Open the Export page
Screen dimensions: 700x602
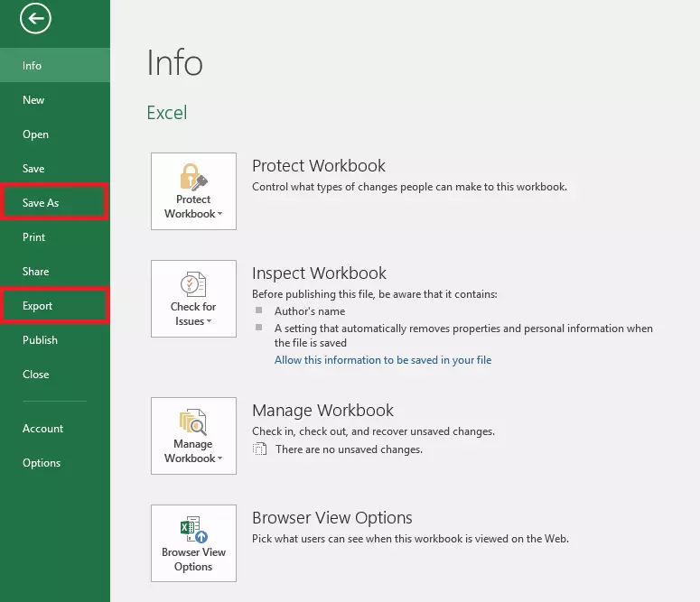(55, 306)
